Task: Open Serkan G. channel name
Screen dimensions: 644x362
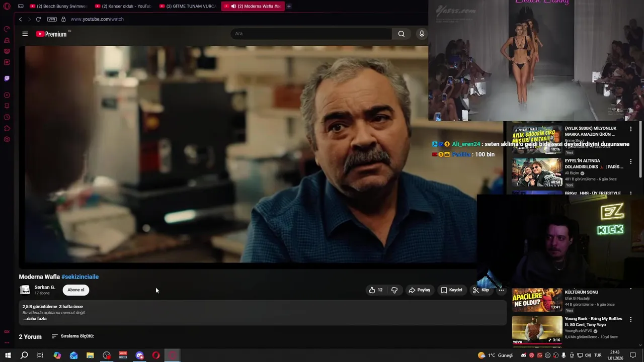Action: [x=45, y=288]
